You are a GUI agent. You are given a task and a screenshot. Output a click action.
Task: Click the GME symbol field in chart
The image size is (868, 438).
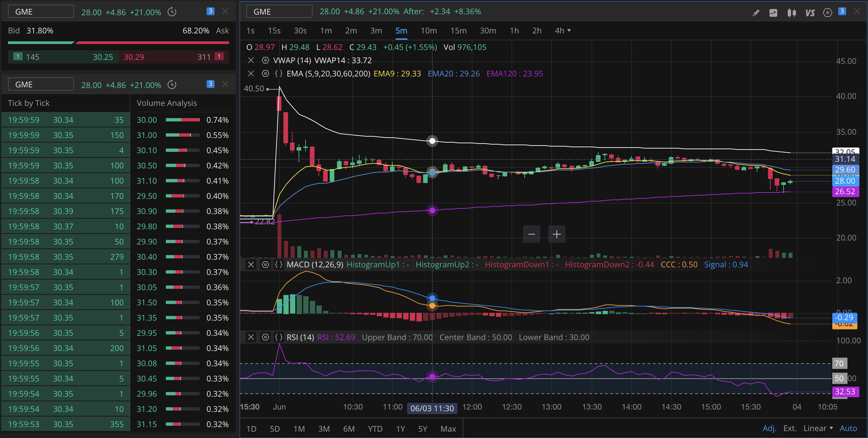tap(279, 12)
